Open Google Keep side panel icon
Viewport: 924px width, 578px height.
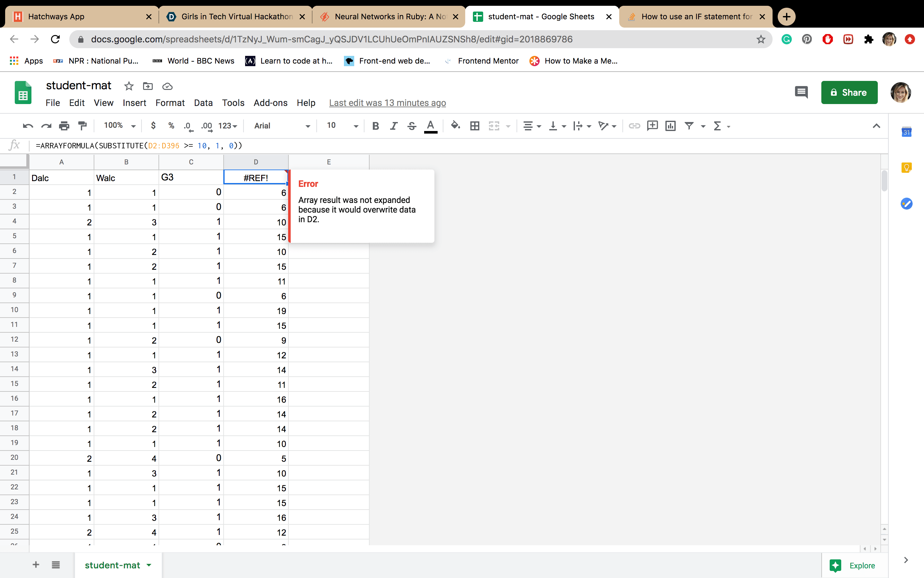(x=906, y=167)
